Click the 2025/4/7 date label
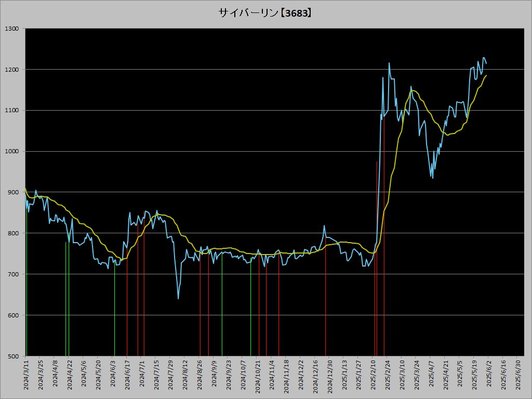 431,373
